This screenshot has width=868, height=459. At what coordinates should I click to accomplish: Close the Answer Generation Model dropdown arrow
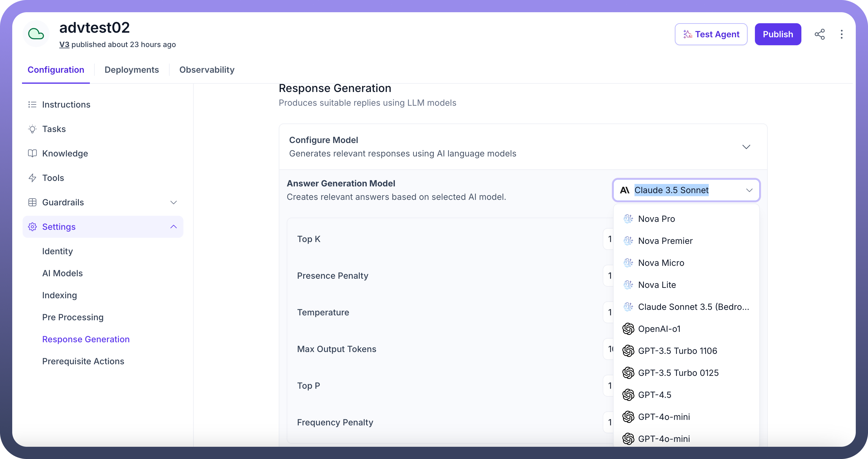pos(749,190)
